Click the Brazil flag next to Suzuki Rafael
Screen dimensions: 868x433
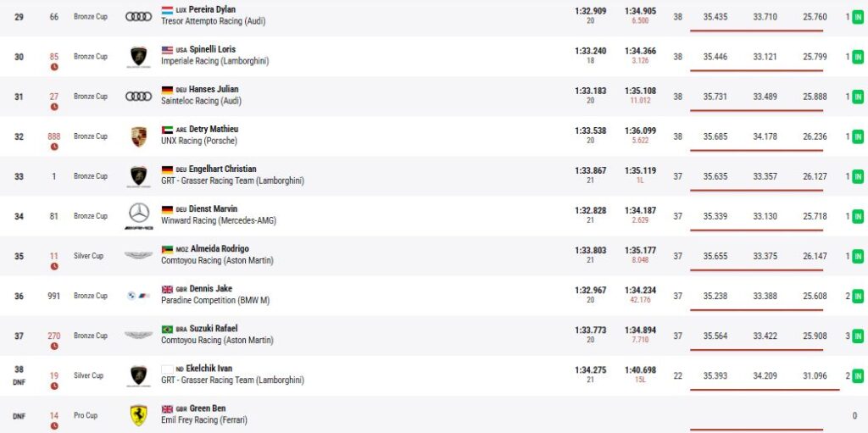tap(167, 329)
